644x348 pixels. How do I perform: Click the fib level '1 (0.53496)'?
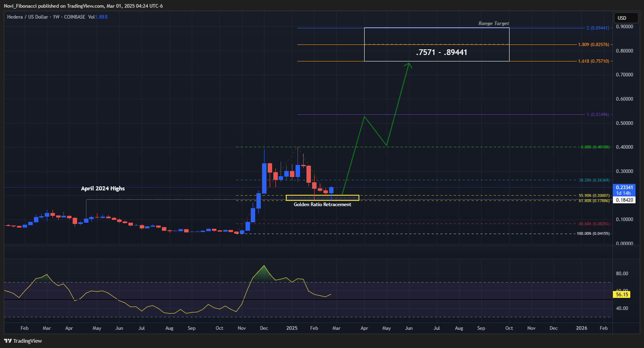pos(598,114)
